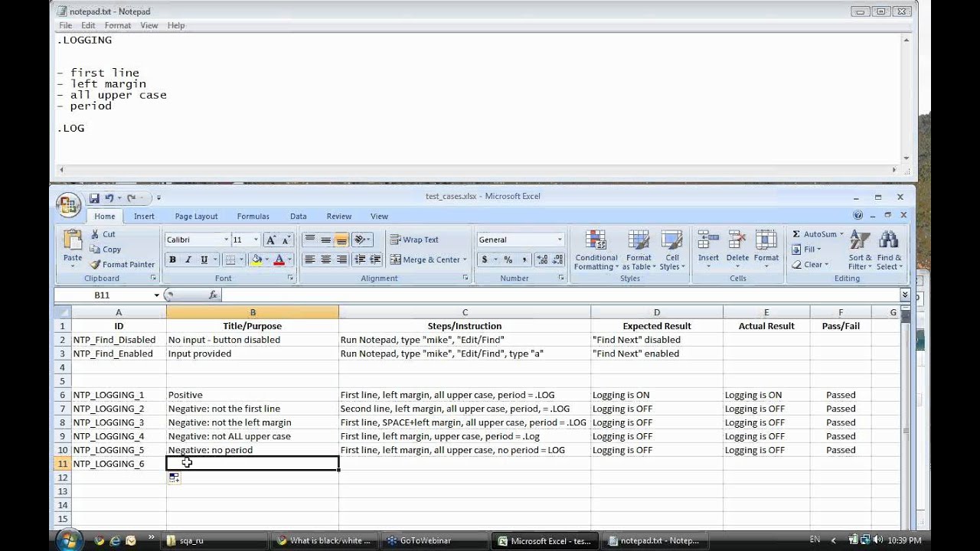Screen dimensions: 980x551
Task: Click the Fill button in Editing group
Action: [x=806, y=249]
